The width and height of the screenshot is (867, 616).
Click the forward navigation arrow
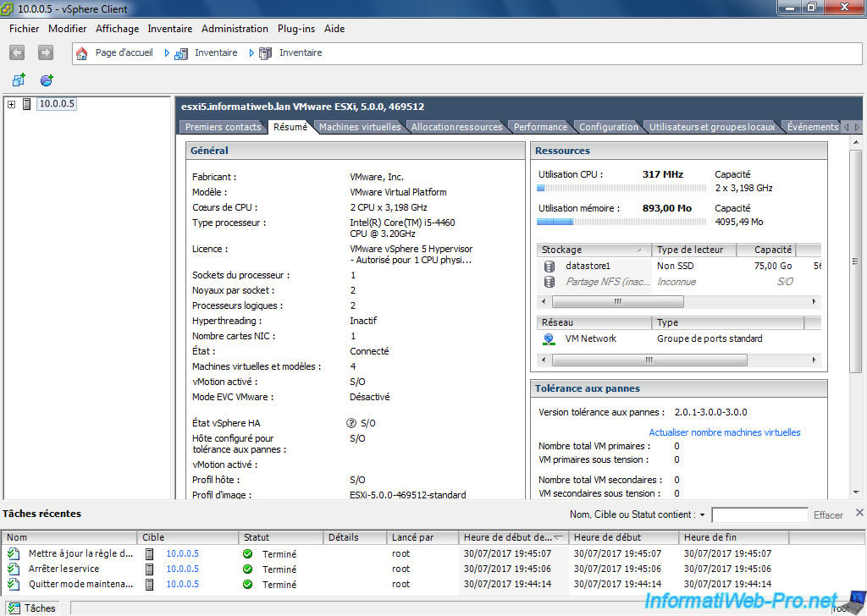(46, 52)
